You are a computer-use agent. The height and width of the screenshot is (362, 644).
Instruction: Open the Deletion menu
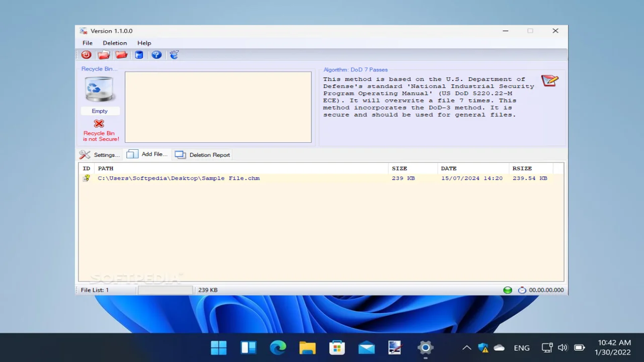coord(115,43)
